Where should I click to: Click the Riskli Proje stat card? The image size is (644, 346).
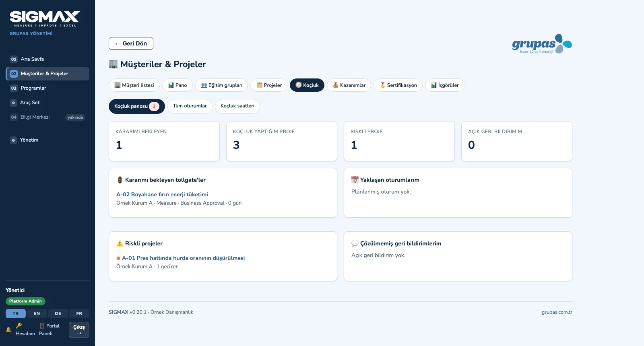[x=399, y=141]
